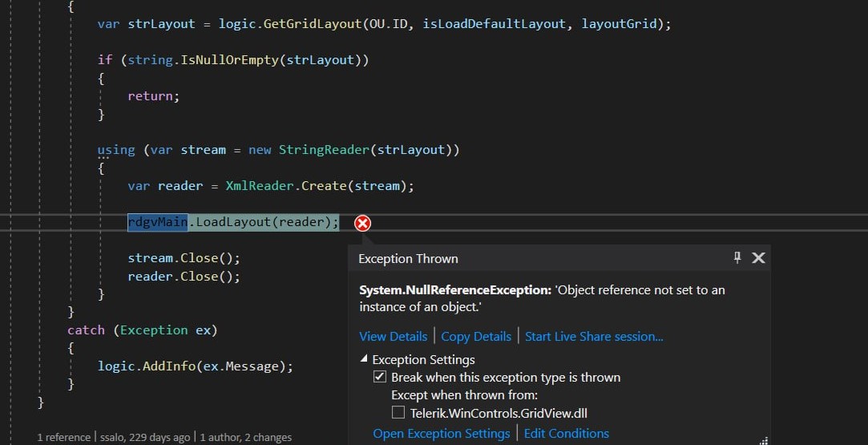Click the red exception error icon

[x=362, y=223]
